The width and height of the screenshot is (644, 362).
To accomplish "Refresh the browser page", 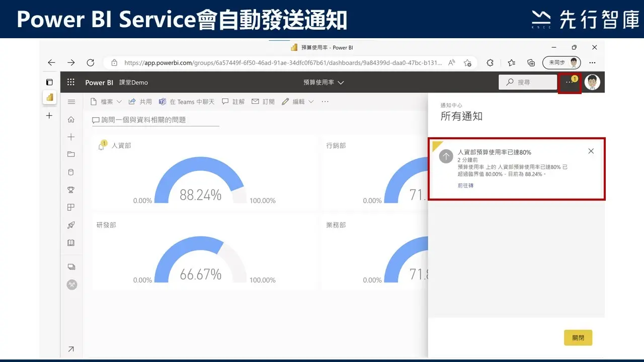I will pos(91,63).
